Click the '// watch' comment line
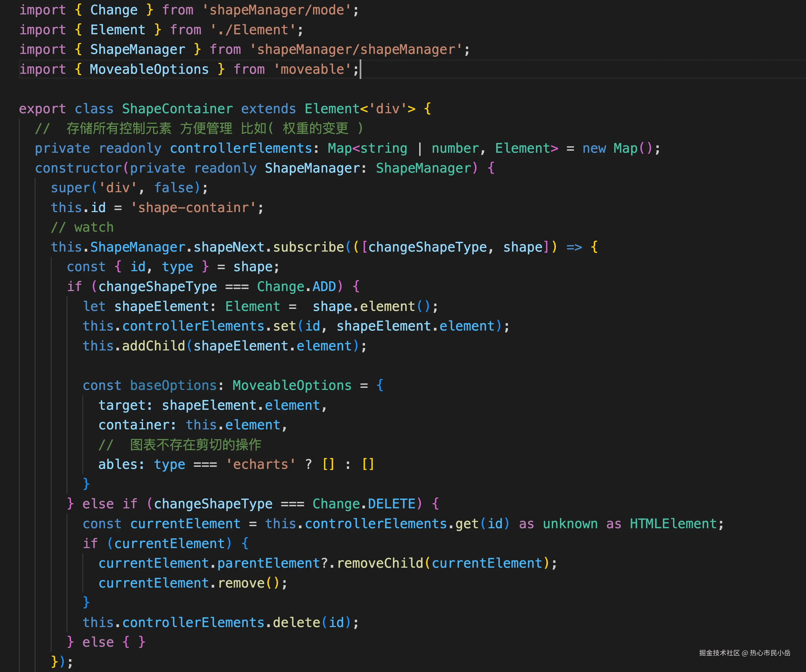 pyautogui.click(x=83, y=227)
